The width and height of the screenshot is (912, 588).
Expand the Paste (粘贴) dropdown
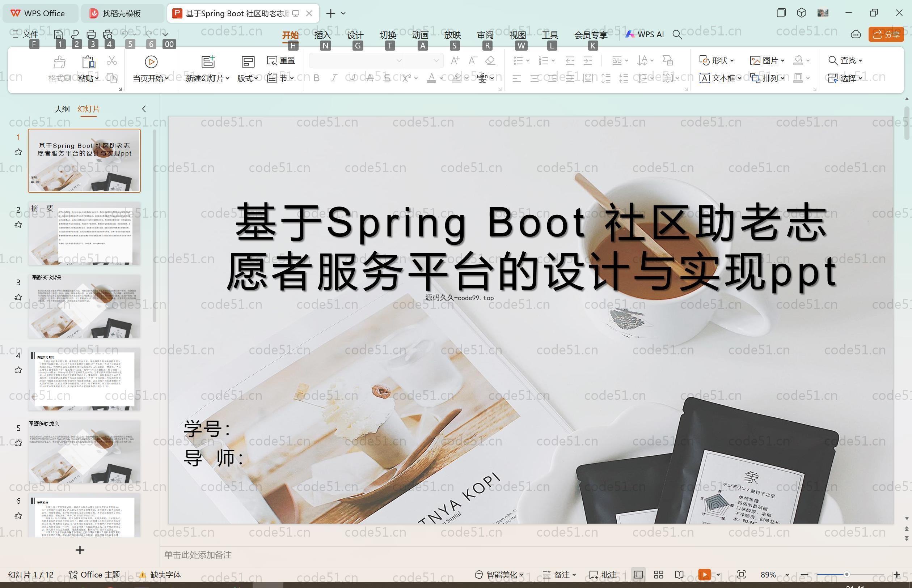coord(88,78)
